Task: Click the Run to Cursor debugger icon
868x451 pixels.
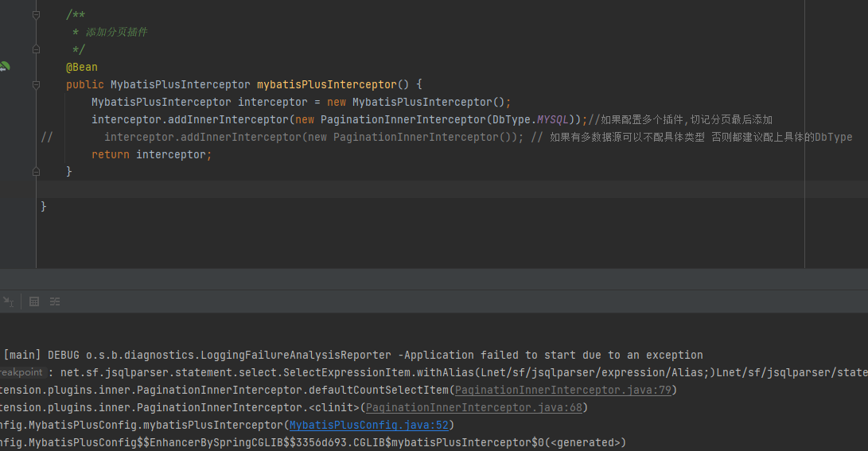Action: 8,301
